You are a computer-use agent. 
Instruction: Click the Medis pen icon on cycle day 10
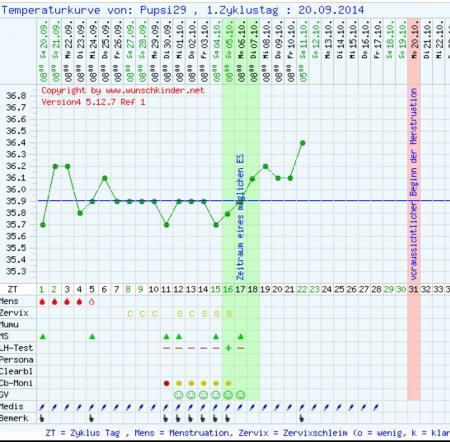click(154, 407)
